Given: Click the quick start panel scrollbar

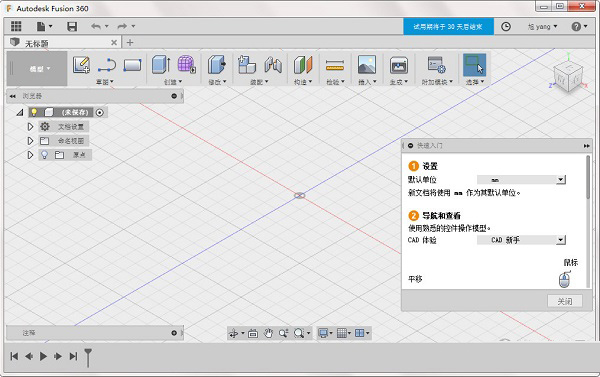Looking at the screenshot, I should tap(588, 177).
